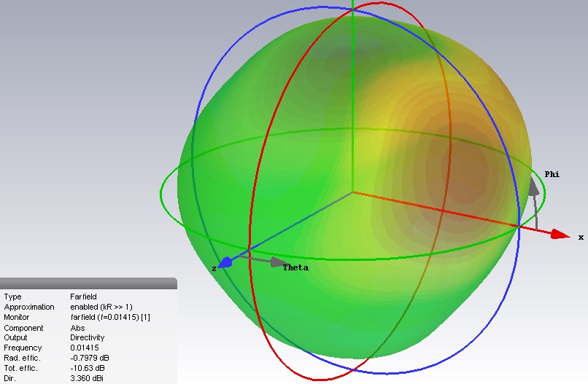Screen dimensions: 588x384
Task: Click the 'Farfield' type value
Action: pos(83,297)
